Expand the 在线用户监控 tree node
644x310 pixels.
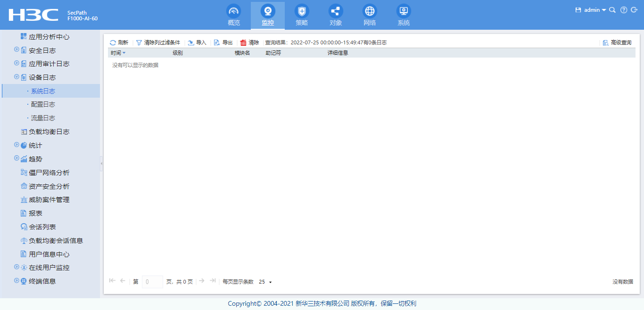(x=17, y=267)
